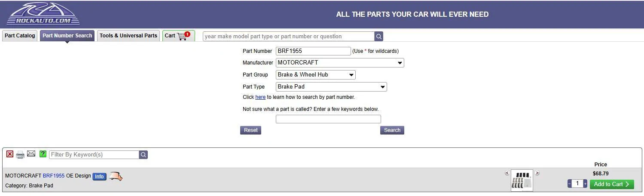This screenshot has width=644, height=196.
Task: Show the next image using the right thumbnail arrow
Action: point(537,173)
